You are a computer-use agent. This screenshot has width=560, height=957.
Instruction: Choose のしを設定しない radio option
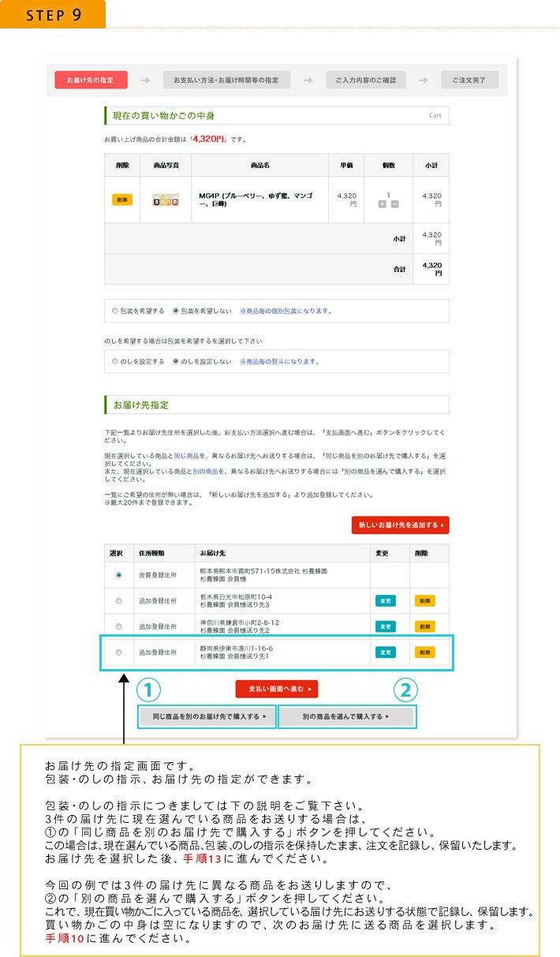coord(176,361)
